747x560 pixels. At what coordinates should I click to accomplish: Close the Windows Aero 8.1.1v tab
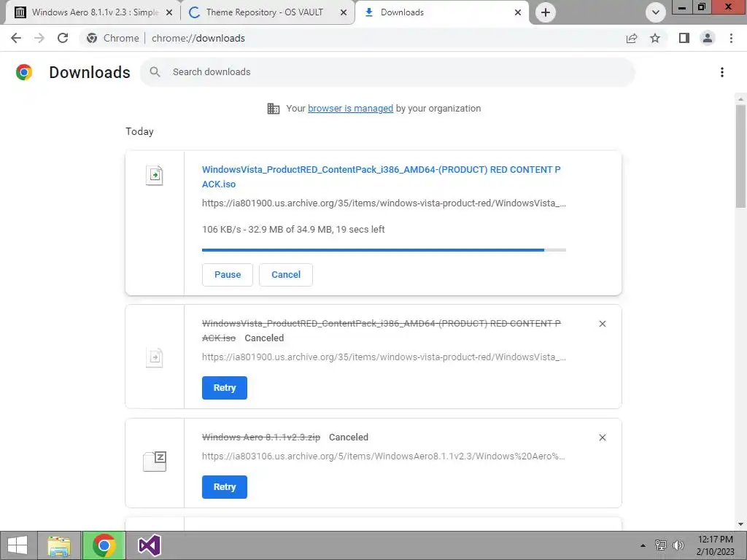pyautogui.click(x=169, y=13)
